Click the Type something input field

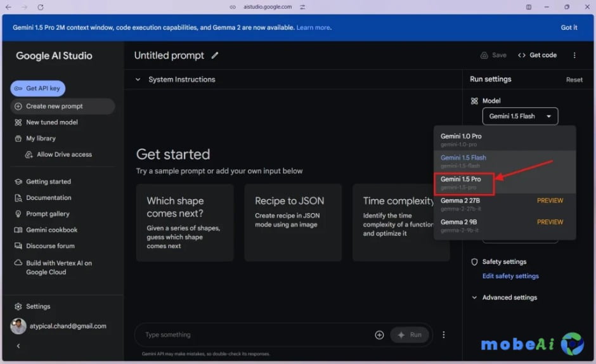(x=254, y=335)
